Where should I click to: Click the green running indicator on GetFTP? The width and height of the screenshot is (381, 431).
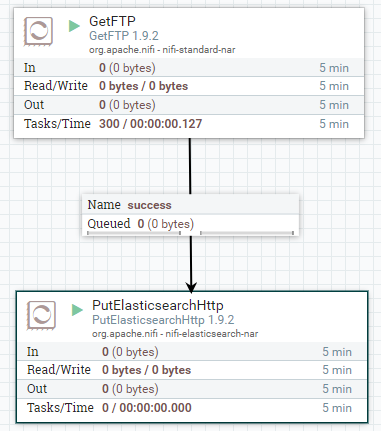pyautogui.click(x=74, y=26)
